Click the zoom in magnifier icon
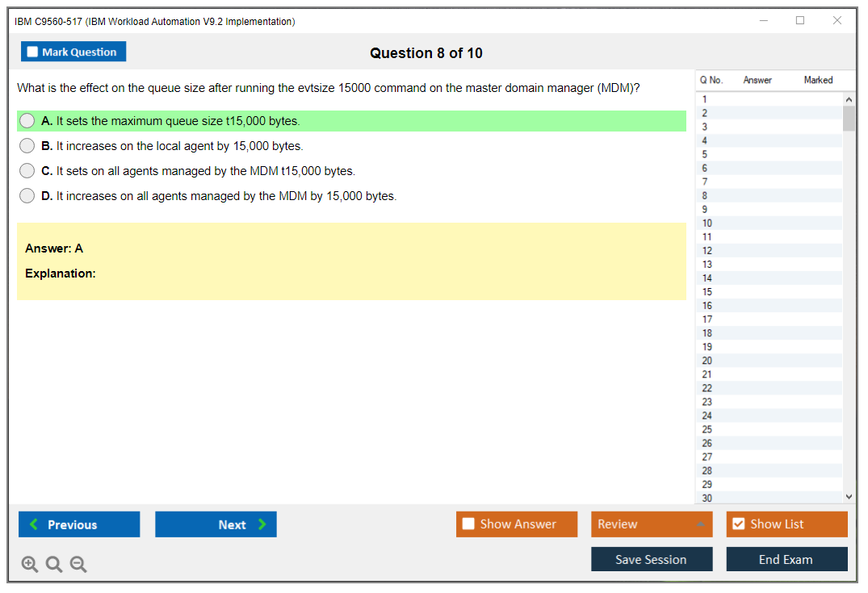Viewport: 868px width, 593px height. click(30, 565)
